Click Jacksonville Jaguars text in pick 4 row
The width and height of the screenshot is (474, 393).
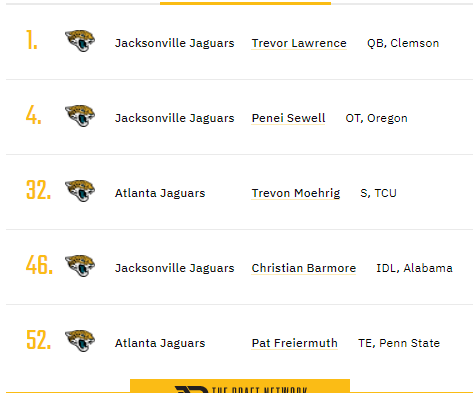tap(175, 118)
